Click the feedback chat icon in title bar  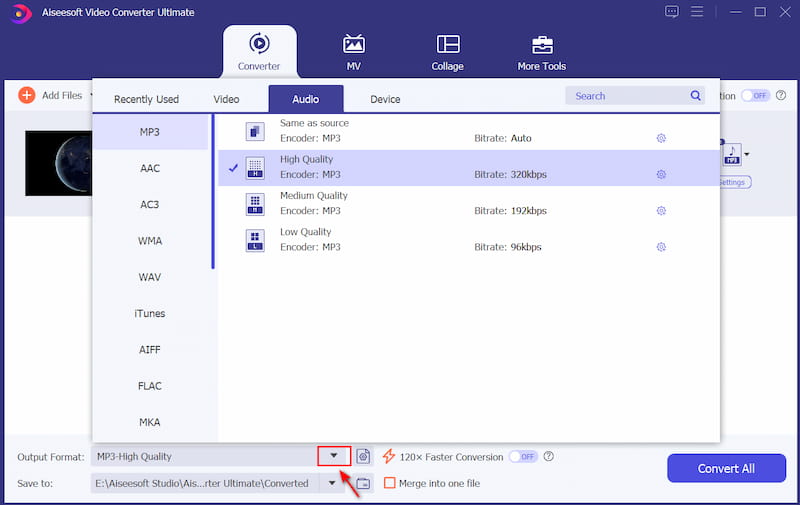[671, 12]
